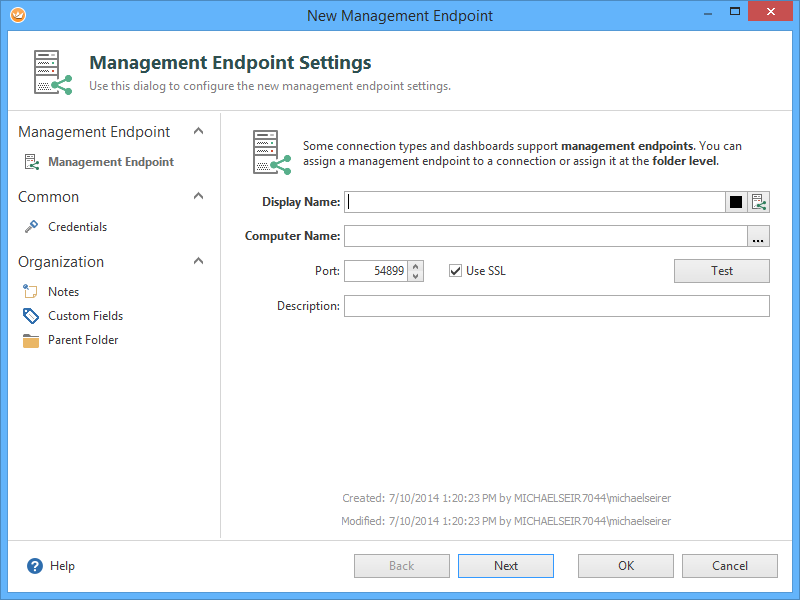Click the Credentials key icon
Image resolution: width=800 pixels, height=600 pixels.
tap(31, 227)
